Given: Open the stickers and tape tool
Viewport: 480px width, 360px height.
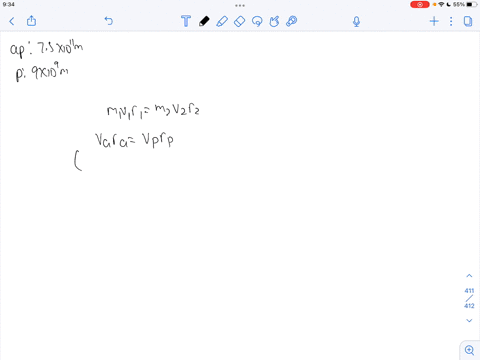Looking at the screenshot, I should pyautogui.click(x=292, y=21).
